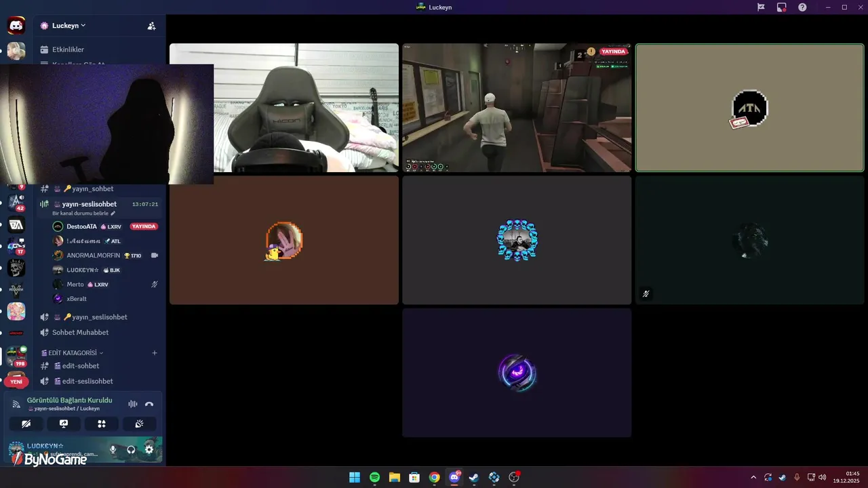The width and height of the screenshot is (868, 488).
Task: Click LUCKEYN☆ user profile in bottom panel
Action: click(56, 449)
